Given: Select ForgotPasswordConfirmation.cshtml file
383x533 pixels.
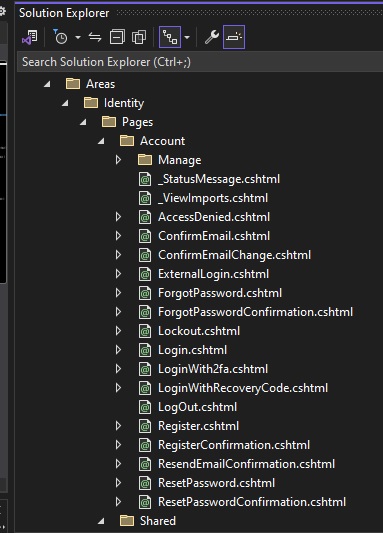Looking at the screenshot, I should pos(255,312).
